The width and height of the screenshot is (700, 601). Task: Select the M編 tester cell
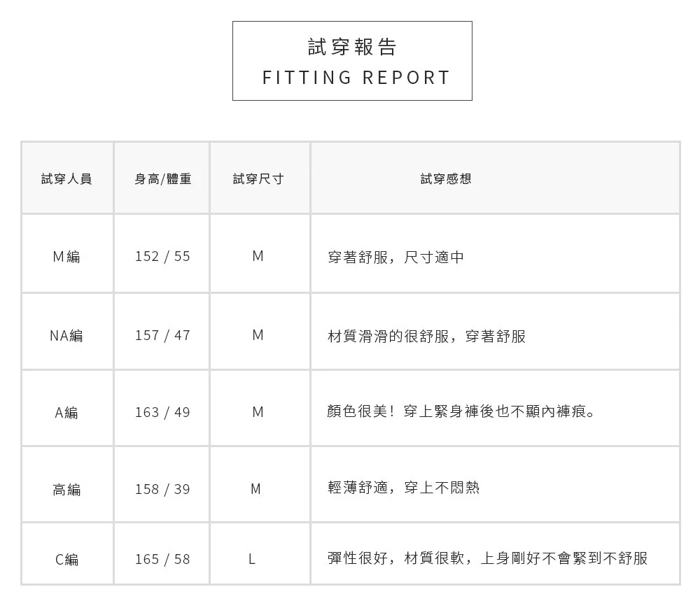[66, 257]
